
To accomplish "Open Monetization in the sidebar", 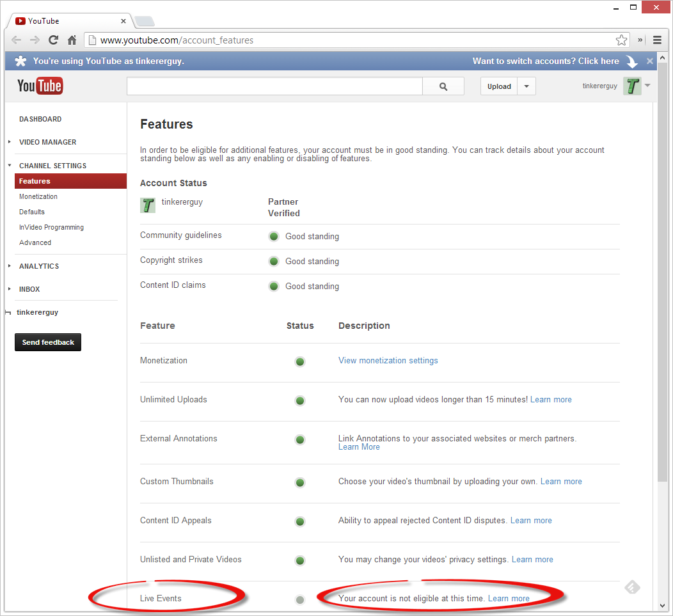I will click(38, 196).
